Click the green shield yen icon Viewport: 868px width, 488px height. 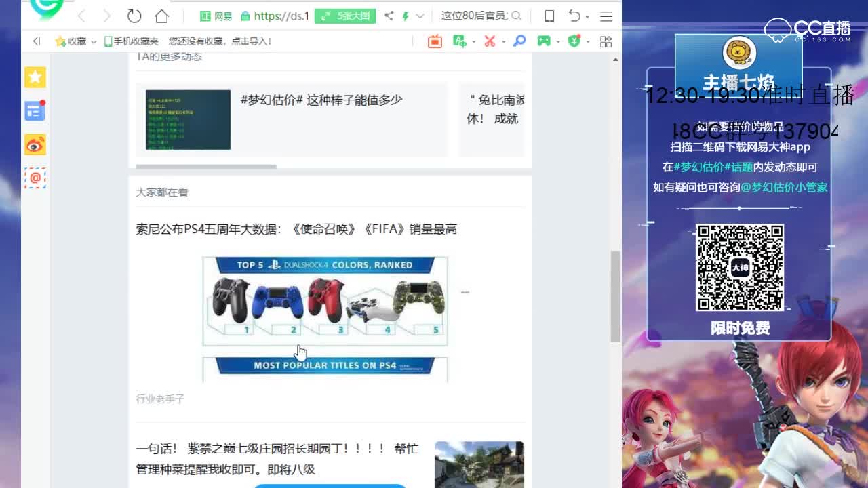pos(574,41)
